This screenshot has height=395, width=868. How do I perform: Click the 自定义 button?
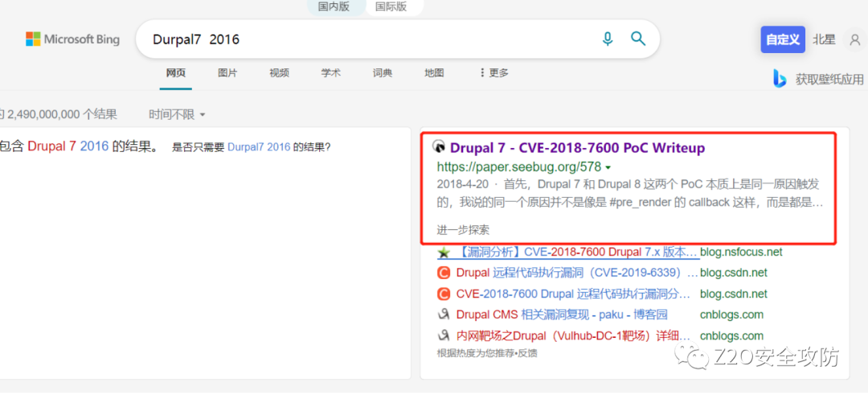[x=783, y=39]
